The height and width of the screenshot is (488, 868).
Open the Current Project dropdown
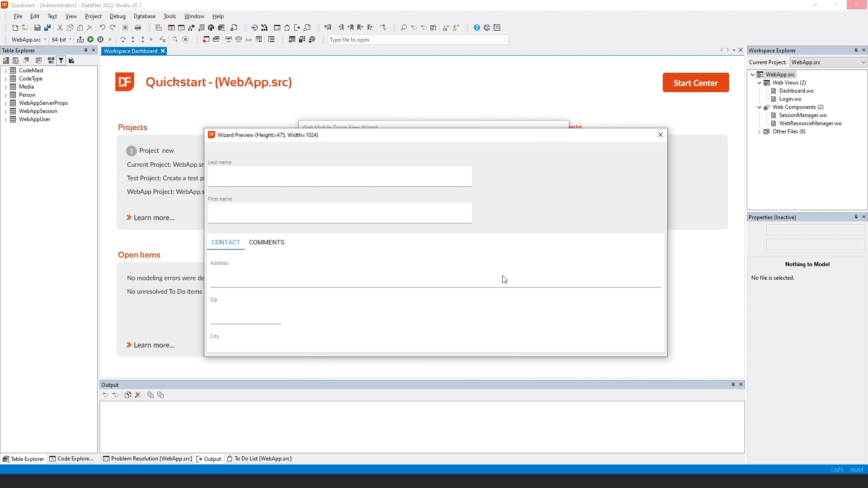[828, 62]
